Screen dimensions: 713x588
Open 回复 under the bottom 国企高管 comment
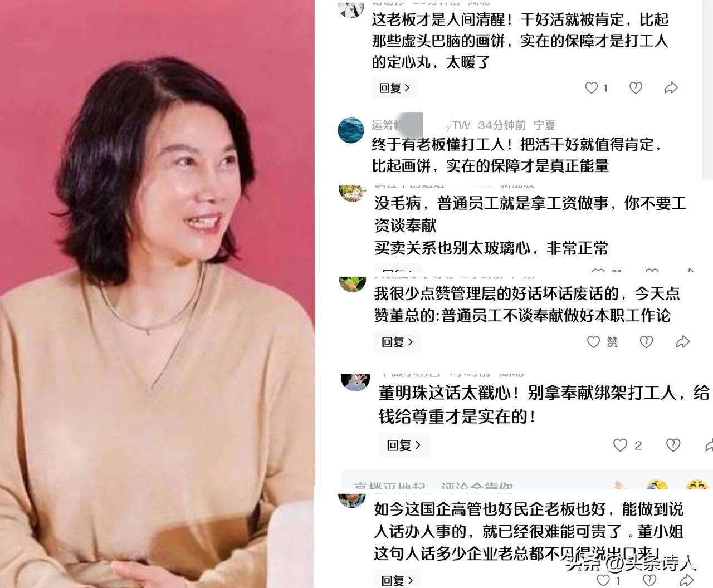pos(397,580)
